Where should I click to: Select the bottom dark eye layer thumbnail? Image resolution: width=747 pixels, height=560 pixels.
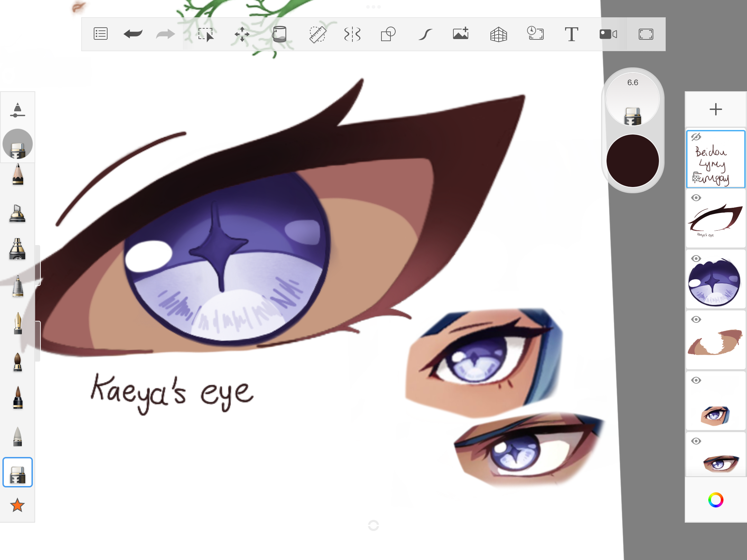(716, 454)
